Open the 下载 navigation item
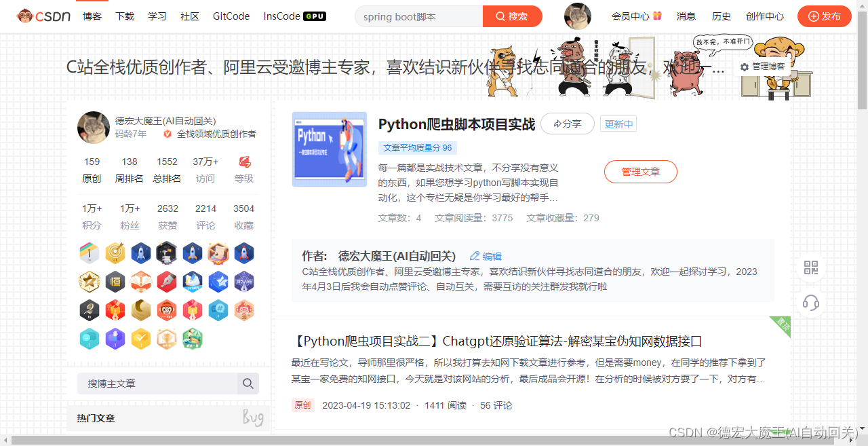Viewport: 868px width, 446px height. click(125, 16)
